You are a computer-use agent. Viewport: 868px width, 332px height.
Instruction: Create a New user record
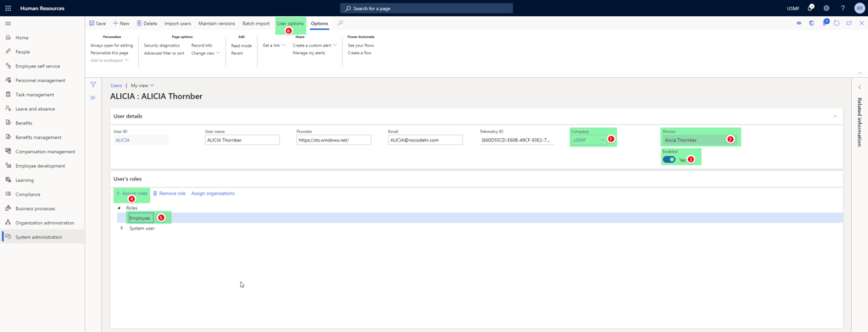click(x=121, y=24)
